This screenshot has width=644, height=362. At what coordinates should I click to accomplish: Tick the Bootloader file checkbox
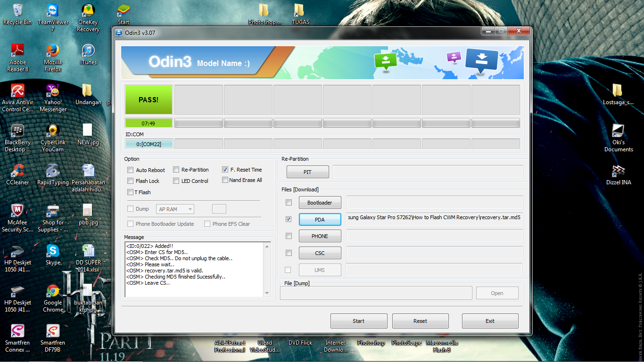(289, 203)
